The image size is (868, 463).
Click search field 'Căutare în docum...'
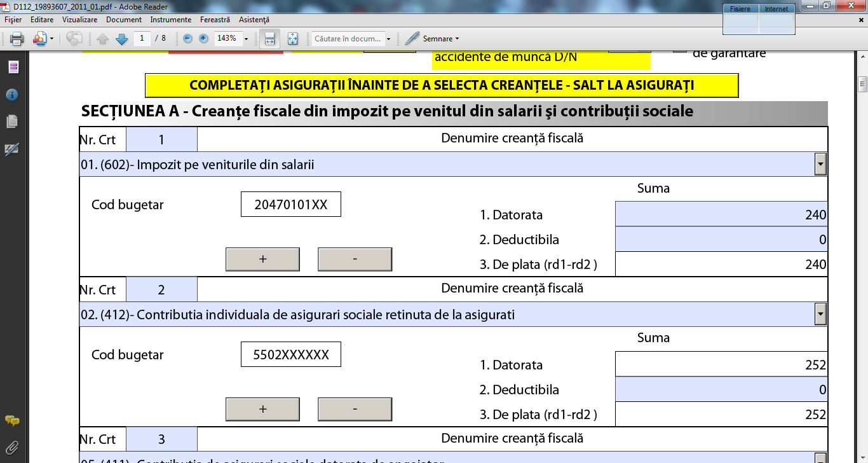(x=348, y=39)
